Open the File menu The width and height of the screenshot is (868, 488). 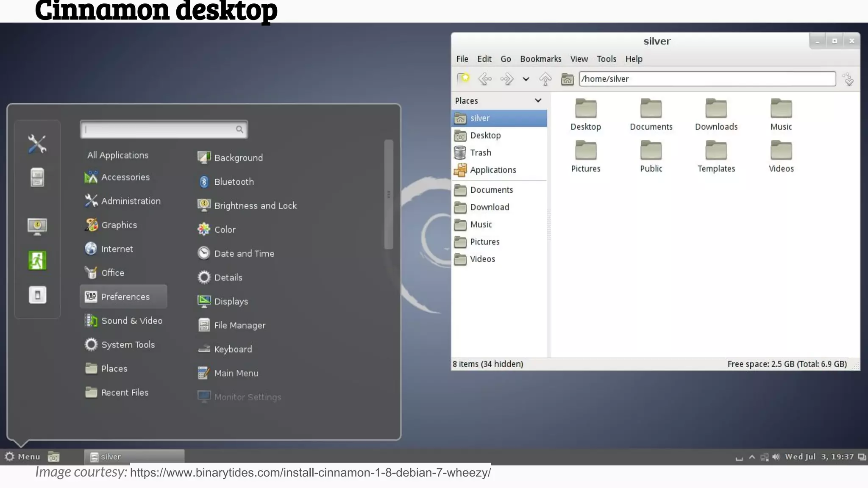point(462,59)
